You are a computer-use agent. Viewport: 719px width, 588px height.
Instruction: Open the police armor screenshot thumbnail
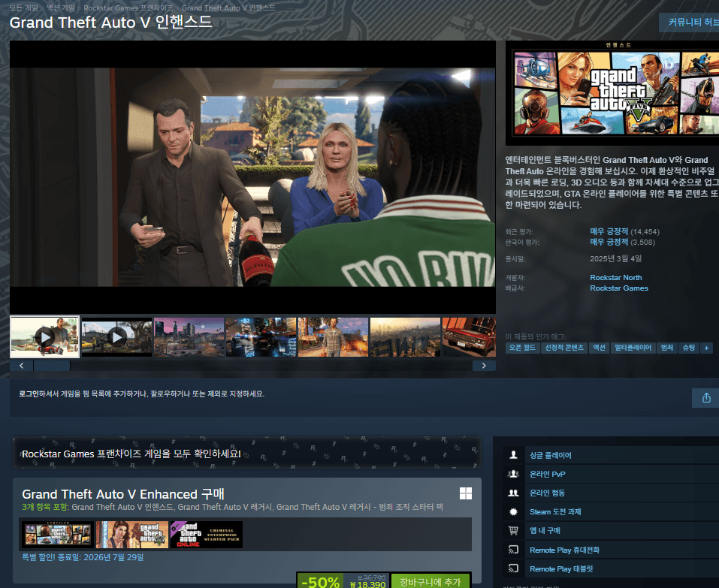coord(261,337)
